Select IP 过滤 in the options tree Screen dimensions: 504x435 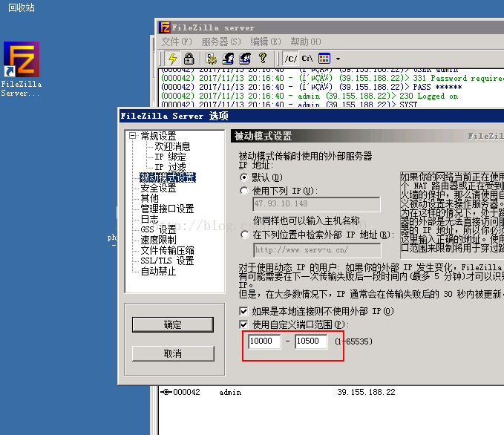click(x=170, y=167)
